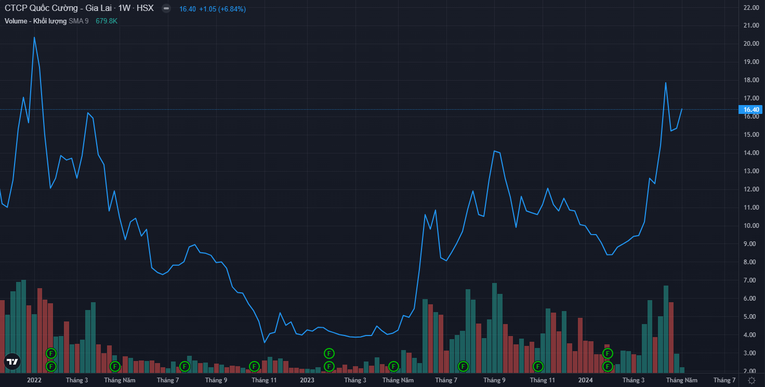Screen dimensions: 765x387
Task: Click the 2024 time axis label
Action: [585, 380]
